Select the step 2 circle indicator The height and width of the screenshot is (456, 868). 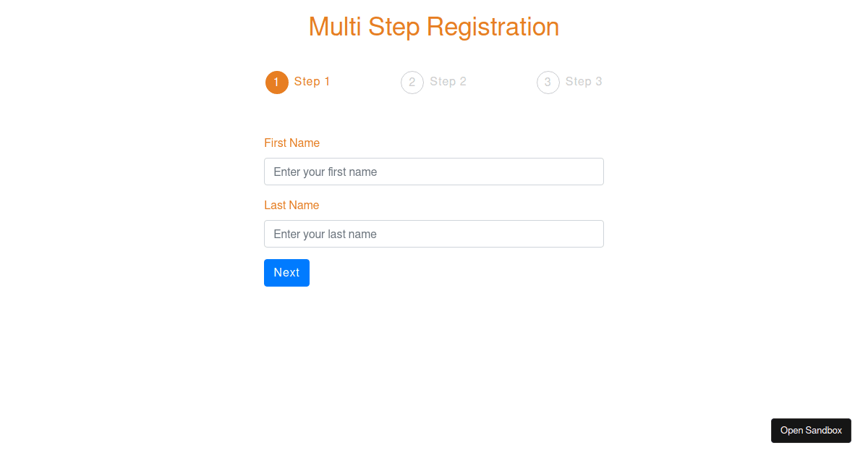pyautogui.click(x=412, y=83)
